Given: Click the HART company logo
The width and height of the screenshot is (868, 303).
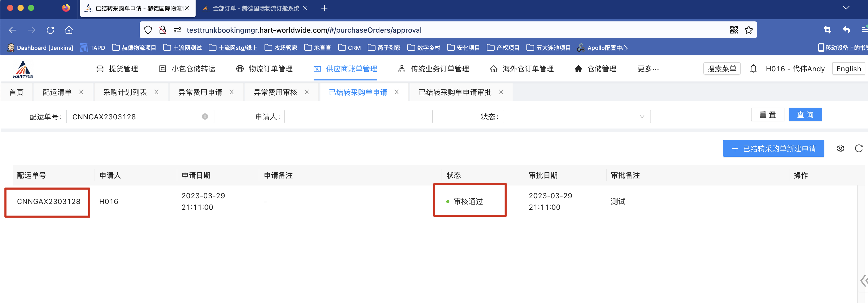Looking at the screenshot, I should click(x=23, y=69).
